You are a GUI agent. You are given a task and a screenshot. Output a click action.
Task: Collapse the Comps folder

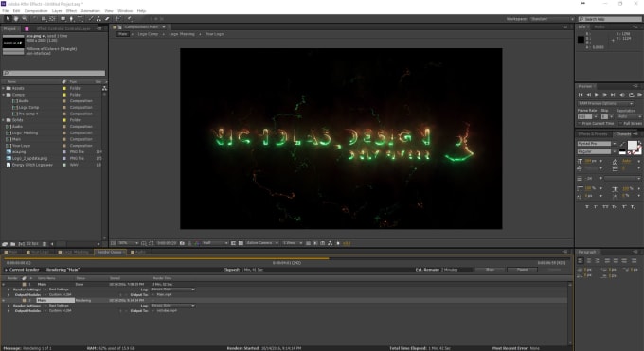[3, 95]
